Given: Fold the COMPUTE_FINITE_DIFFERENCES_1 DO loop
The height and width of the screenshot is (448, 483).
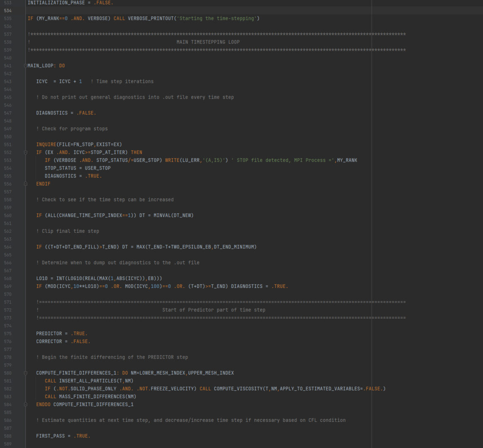Looking at the screenshot, I should tap(25, 373).
